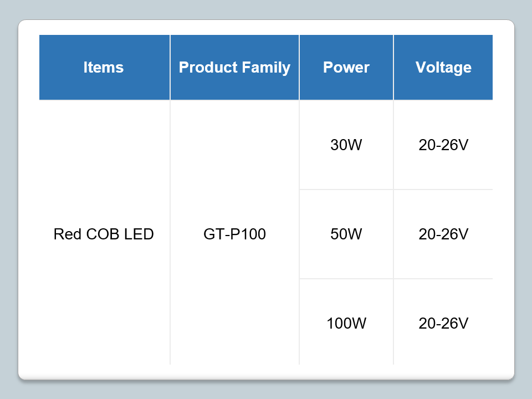Click the 30W power cell

[346, 145]
